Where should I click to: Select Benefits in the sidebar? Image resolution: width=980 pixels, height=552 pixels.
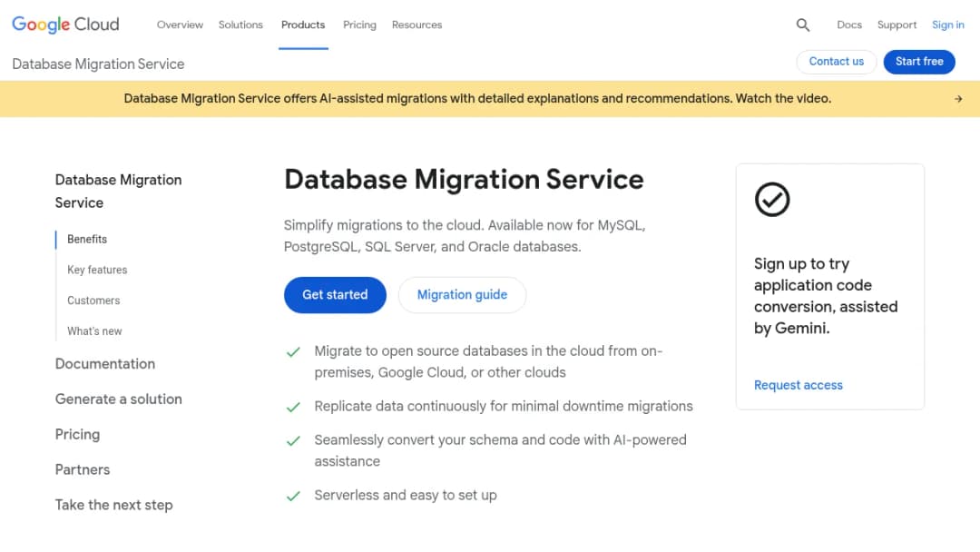(87, 240)
